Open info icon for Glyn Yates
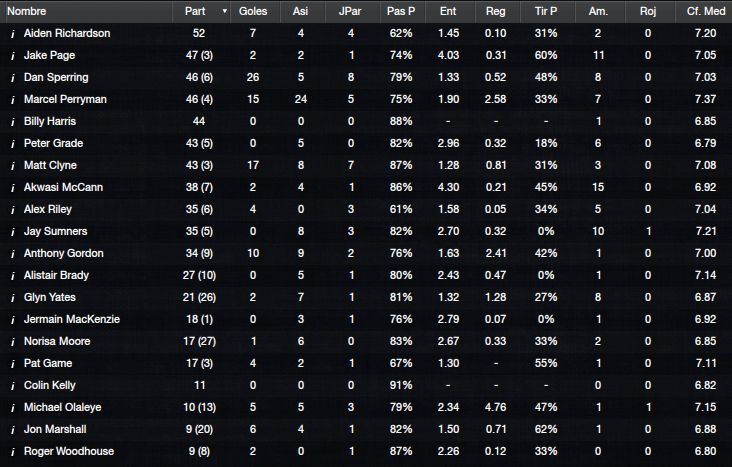Viewport: 732px width, 467px height. pyautogui.click(x=13, y=297)
